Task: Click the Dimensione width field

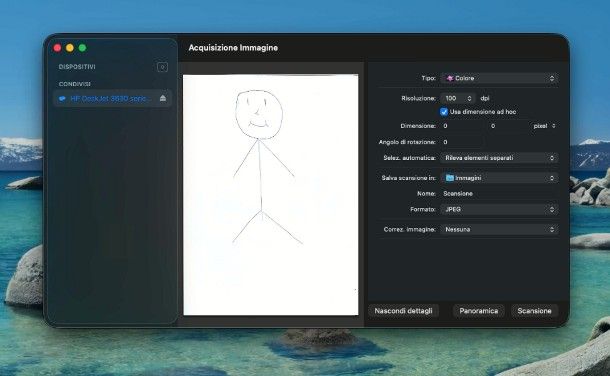Action: tap(462, 126)
